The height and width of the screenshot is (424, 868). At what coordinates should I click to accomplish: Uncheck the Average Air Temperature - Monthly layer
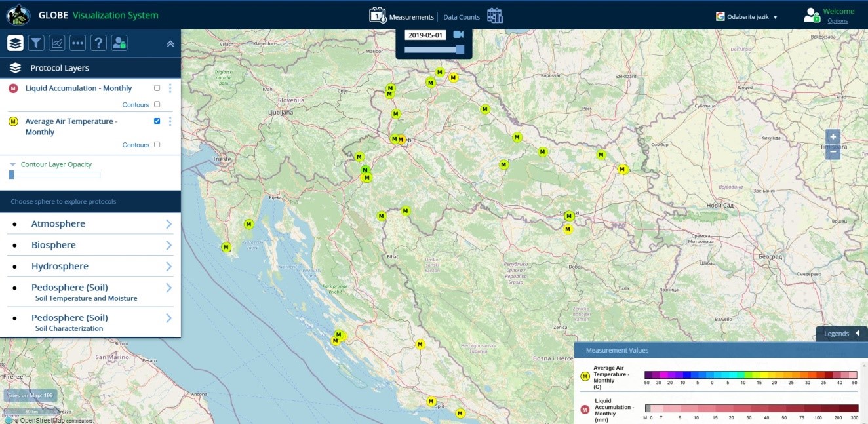tap(157, 121)
